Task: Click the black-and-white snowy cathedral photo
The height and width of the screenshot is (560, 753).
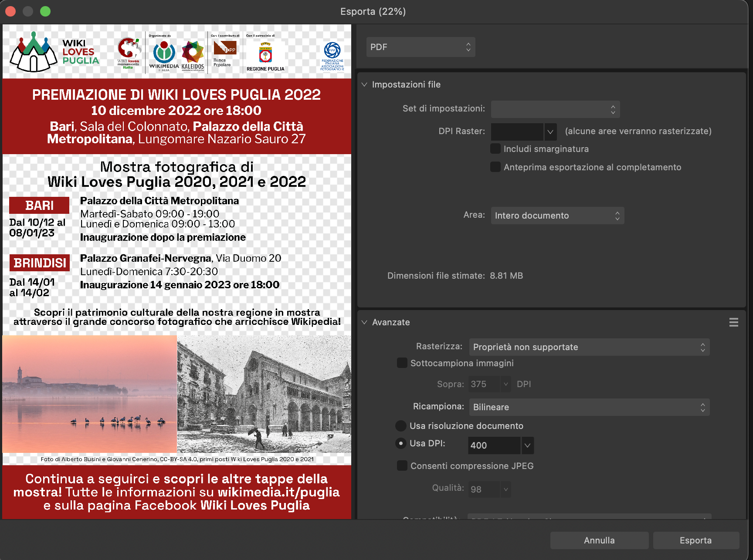Action: (x=264, y=394)
